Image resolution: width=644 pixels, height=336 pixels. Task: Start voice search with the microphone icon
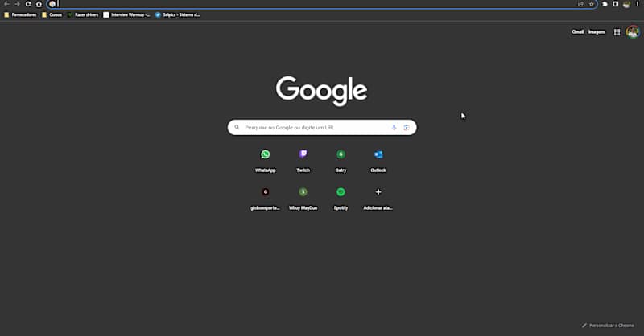[x=394, y=128]
